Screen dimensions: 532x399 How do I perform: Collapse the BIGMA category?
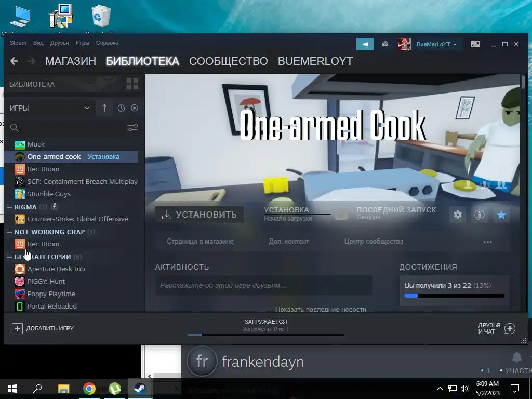(x=9, y=207)
